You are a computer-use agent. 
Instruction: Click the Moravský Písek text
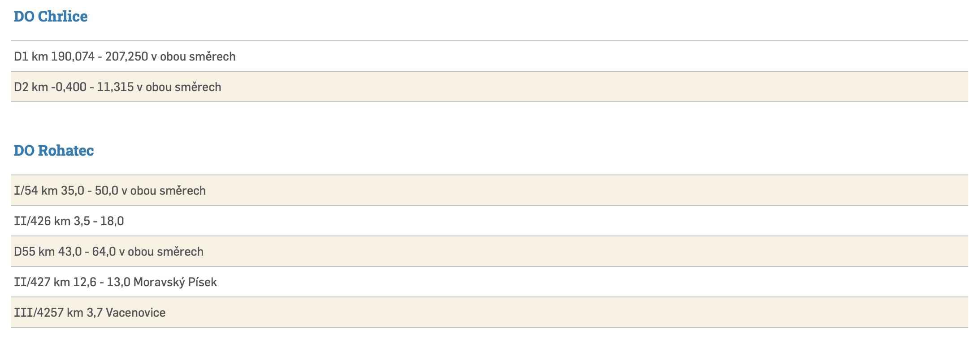pos(175,282)
